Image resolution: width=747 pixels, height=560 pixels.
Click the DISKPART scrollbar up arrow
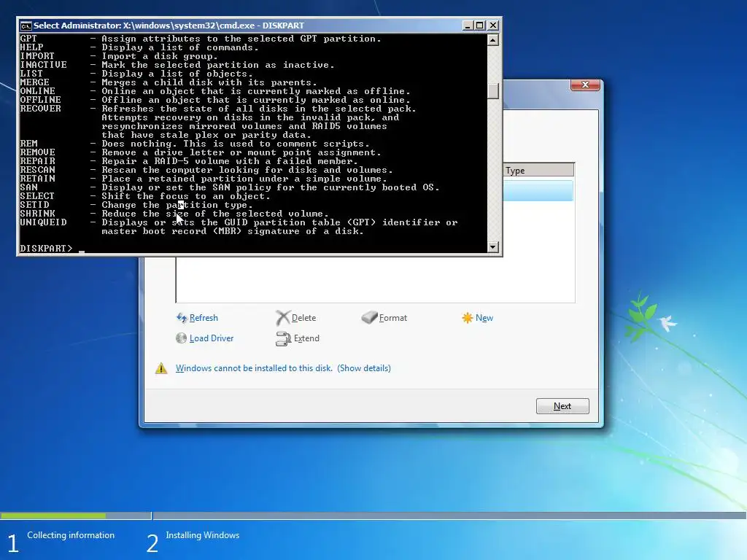tap(493, 40)
